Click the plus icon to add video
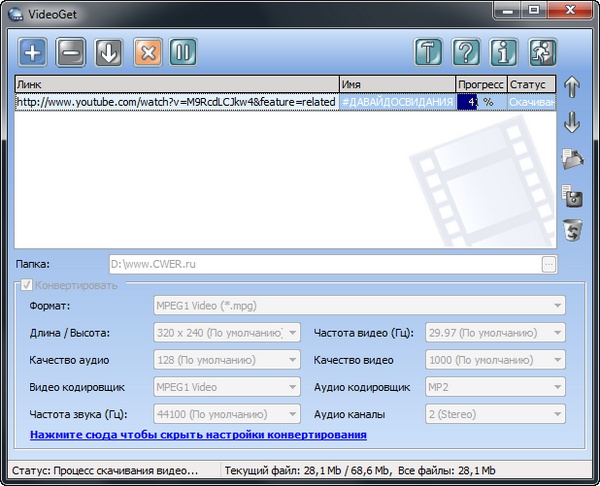The image size is (600, 486). [x=33, y=52]
